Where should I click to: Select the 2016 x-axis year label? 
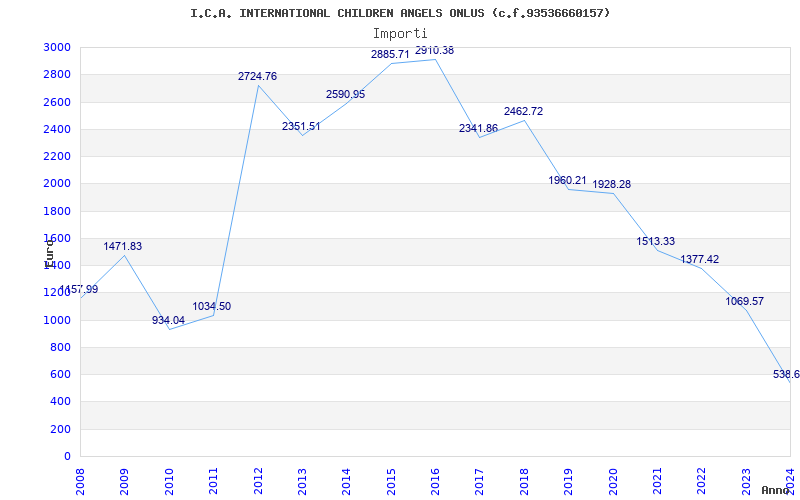pyautogui.click(x=435, y=481)
